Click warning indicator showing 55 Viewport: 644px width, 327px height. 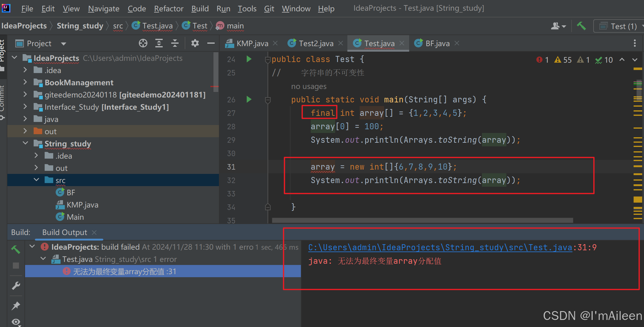click(x=563, y=60)
